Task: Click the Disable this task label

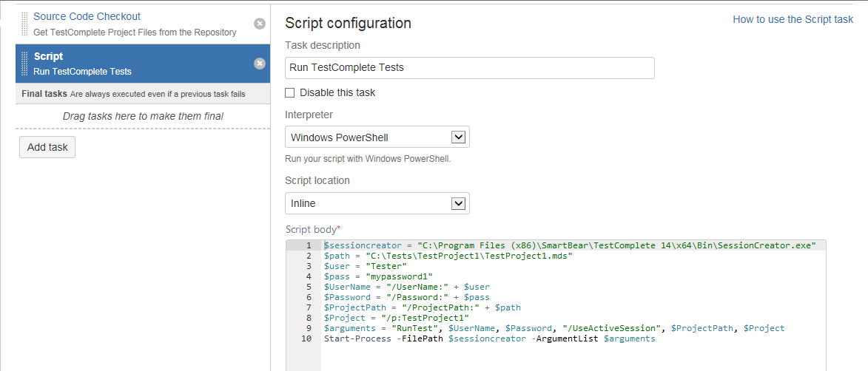Action: [337, 93]
